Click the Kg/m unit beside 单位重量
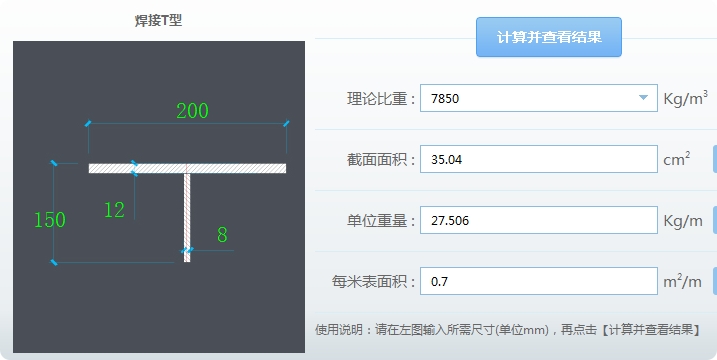This screenshot has height=360, width=717. (683, 221)
